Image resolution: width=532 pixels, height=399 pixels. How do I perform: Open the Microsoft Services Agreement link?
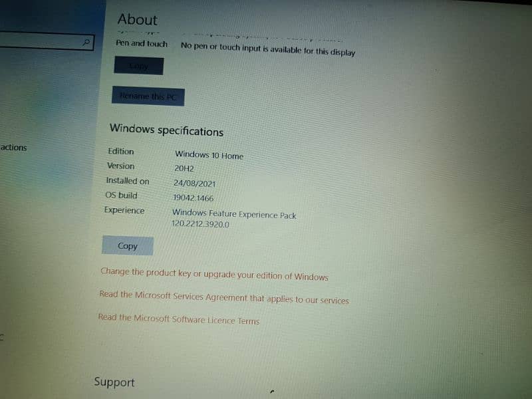pyautogui.click(x=224, y=297)
